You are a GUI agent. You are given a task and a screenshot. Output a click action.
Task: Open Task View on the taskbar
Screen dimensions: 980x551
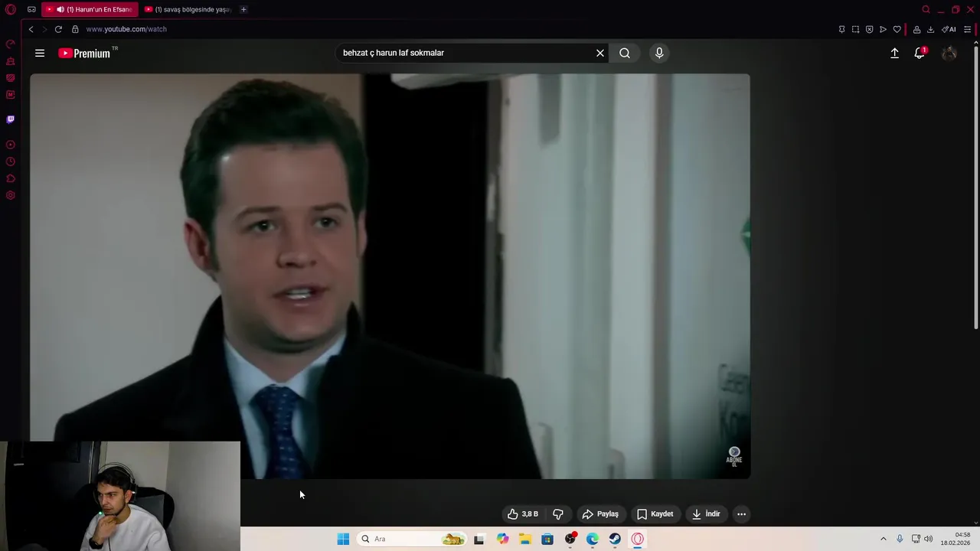tap(479, 539)
